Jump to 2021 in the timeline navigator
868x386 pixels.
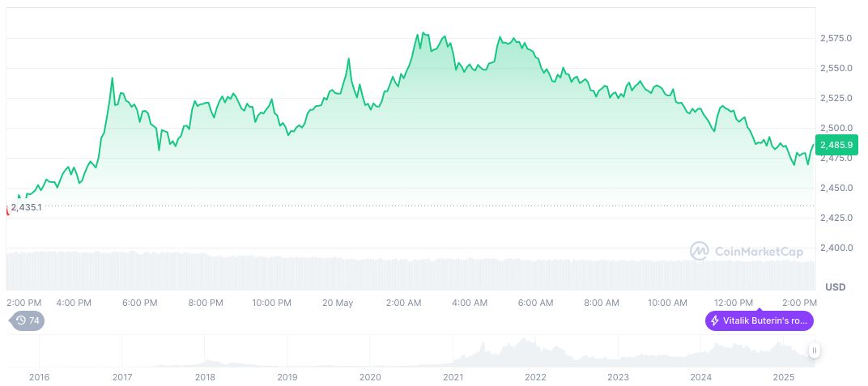click(453, 377)
